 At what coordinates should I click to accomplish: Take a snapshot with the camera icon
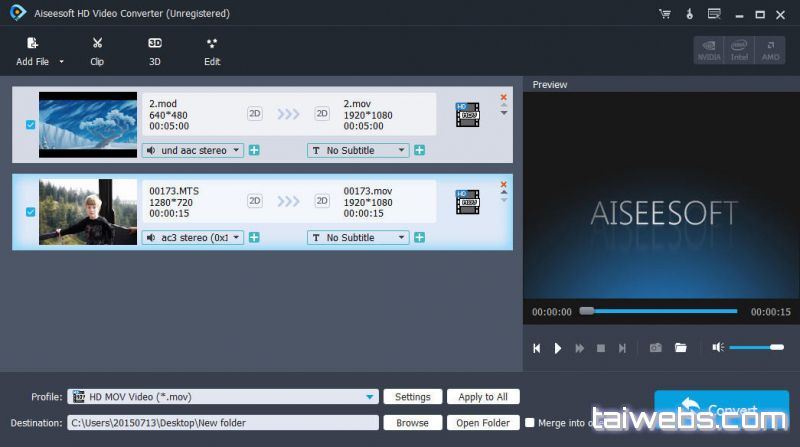[655, 348]
